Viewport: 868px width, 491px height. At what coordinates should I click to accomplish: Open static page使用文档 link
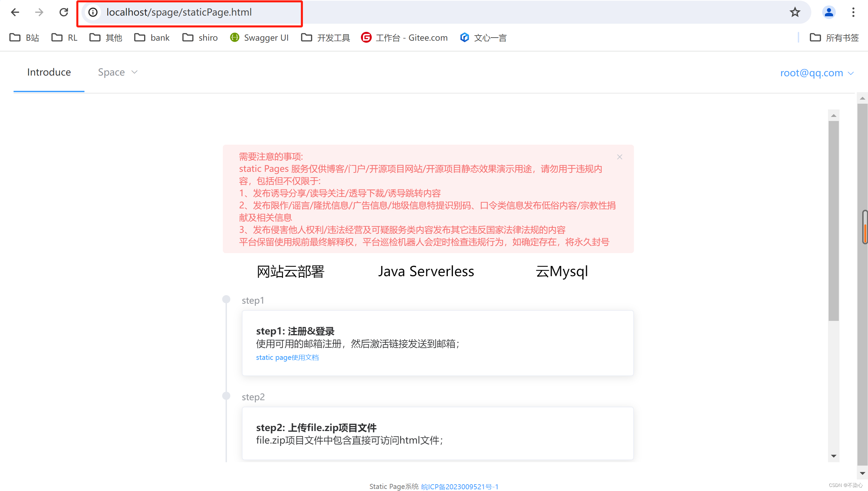[x=287, y=357]
